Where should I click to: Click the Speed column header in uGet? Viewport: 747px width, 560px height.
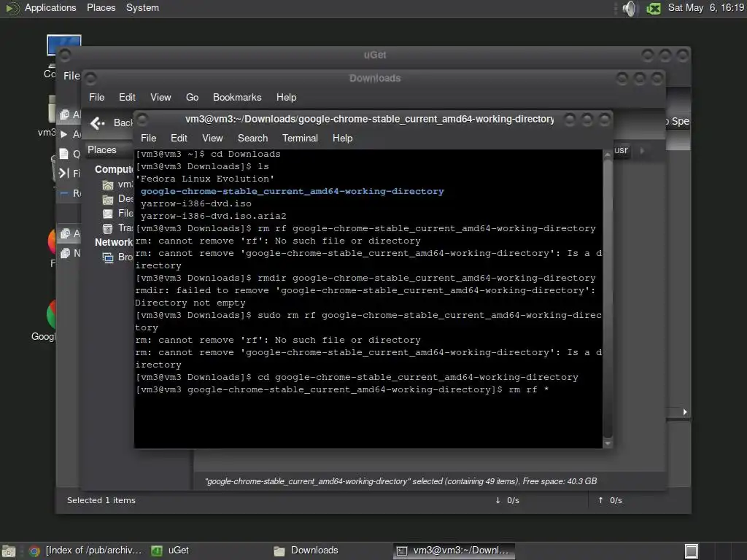point(678,121)
